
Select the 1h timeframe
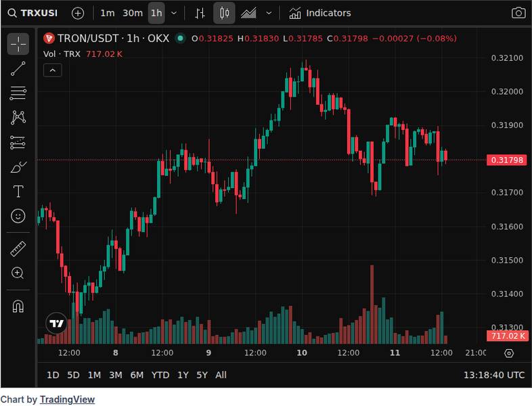click(x=156, y=14)
